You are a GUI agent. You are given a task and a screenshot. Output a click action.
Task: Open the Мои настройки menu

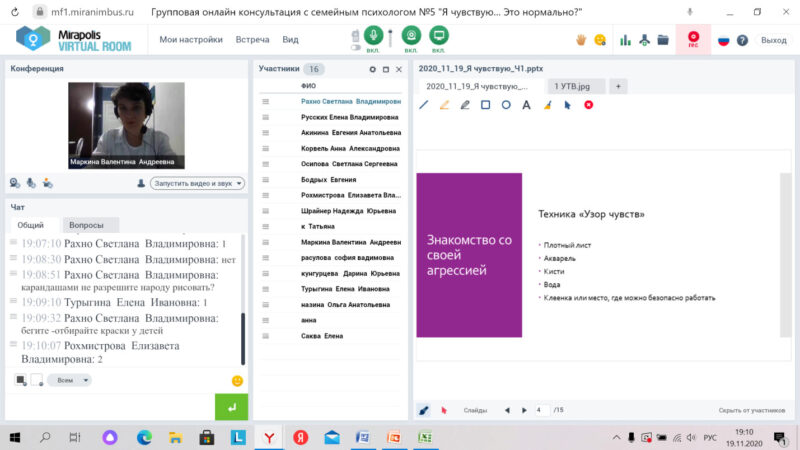191,39
